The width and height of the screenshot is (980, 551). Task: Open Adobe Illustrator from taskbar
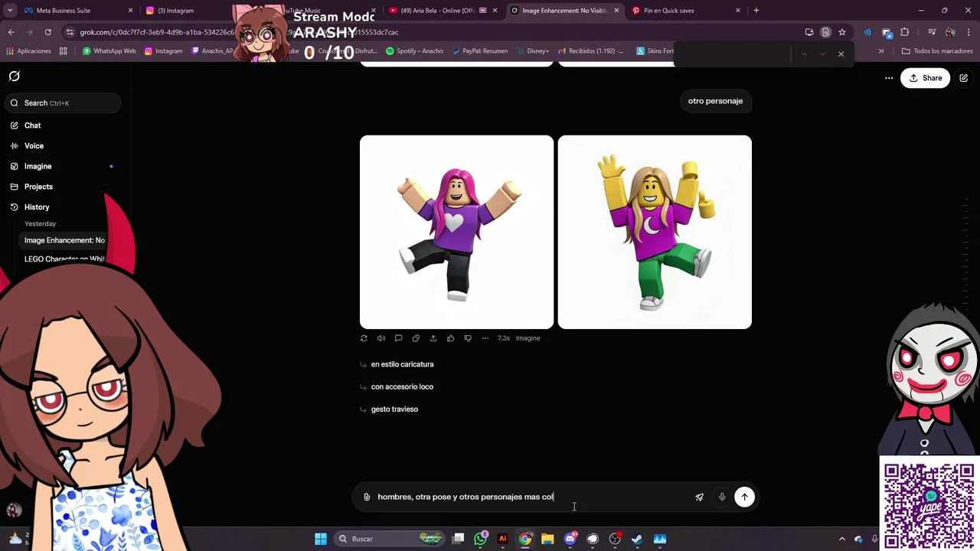[502, 539]
